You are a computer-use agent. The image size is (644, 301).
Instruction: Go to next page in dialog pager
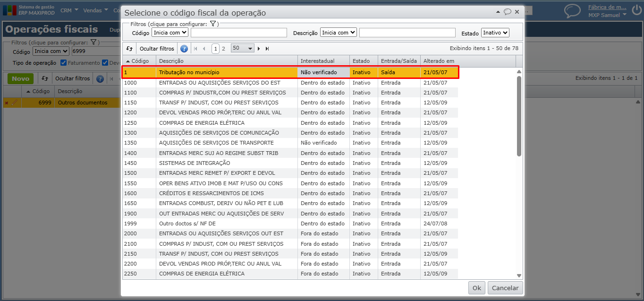coord(259,49)
